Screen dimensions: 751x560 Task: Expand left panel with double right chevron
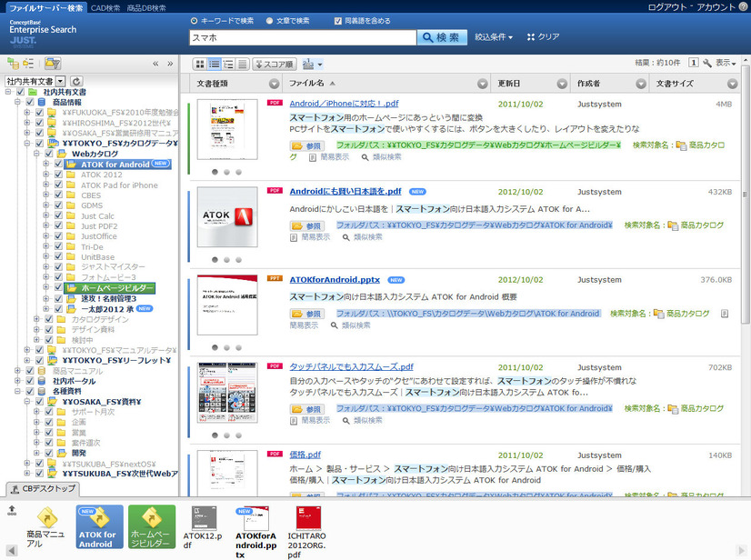click(170, 64)
